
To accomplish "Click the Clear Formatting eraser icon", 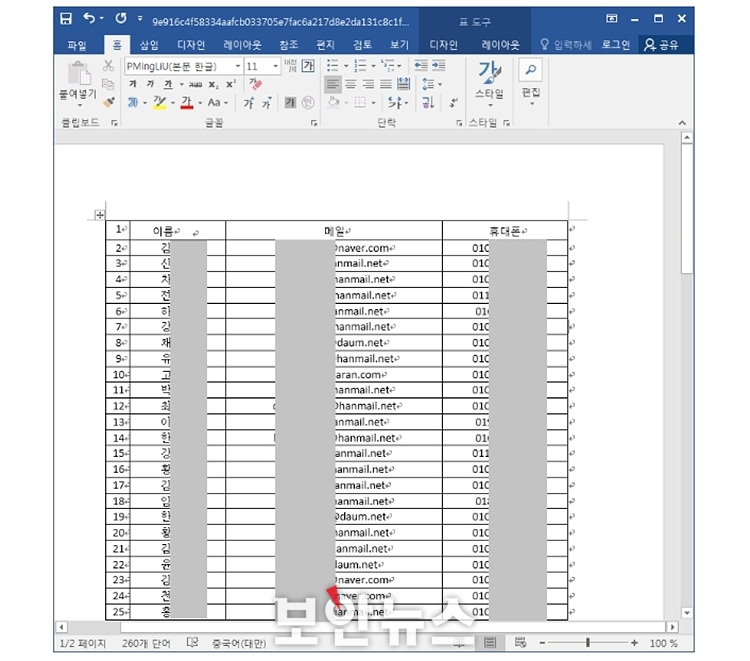I will click(255, 84).
